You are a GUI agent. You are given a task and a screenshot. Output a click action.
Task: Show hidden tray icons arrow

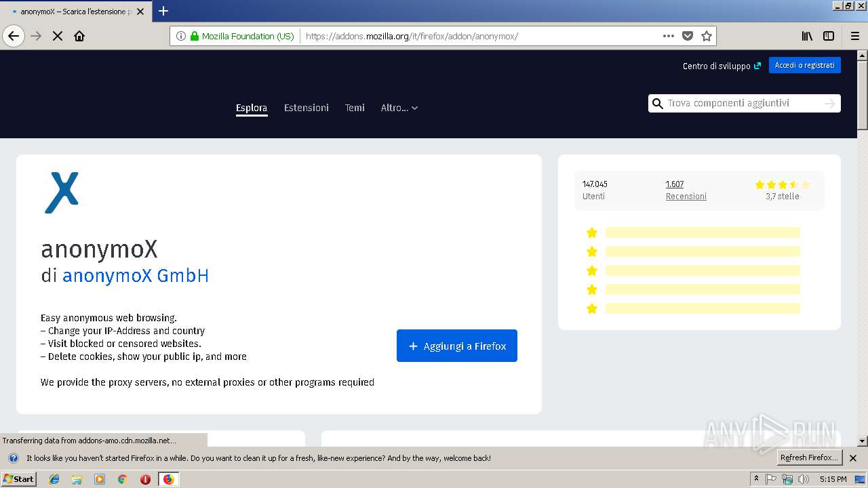pyautogui.click(x=756, y=479)
